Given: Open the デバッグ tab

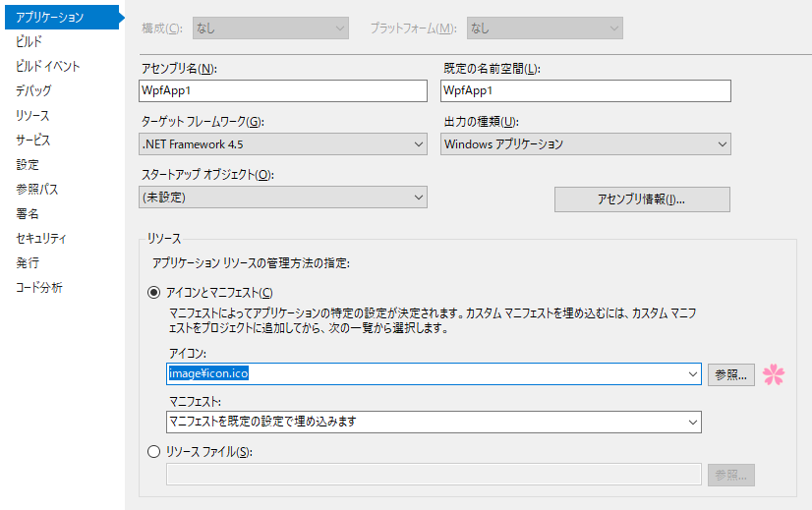Looking at the screenshot, I should coord(33,90).
